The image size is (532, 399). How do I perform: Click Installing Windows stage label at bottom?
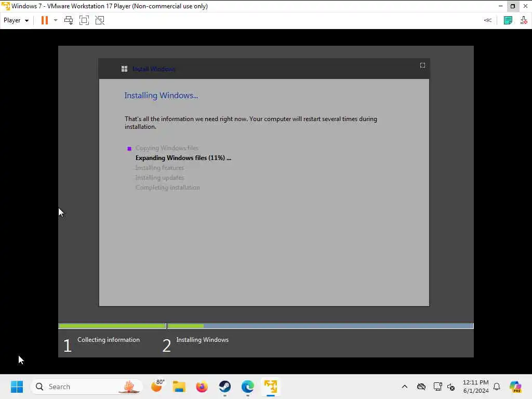click(203, 340)
